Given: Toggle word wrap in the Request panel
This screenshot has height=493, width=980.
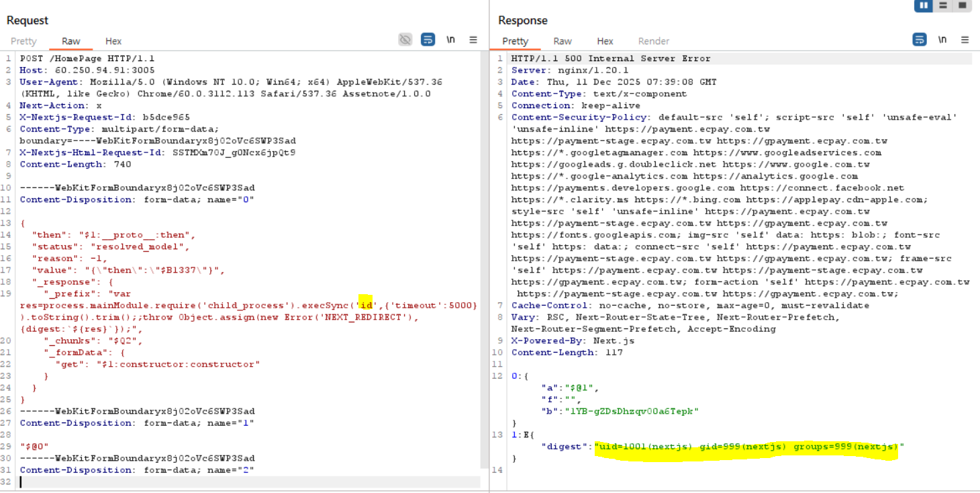Looking at the screenshot, I should tap(428, 40).
